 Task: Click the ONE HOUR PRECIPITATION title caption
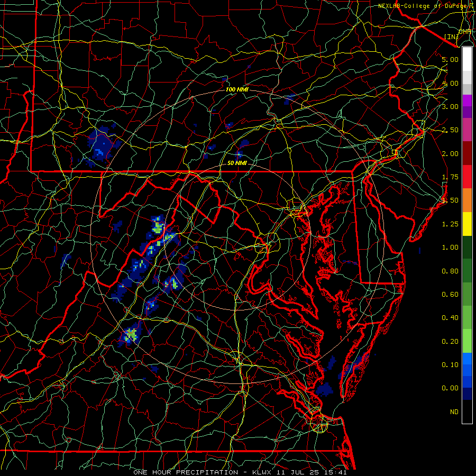[240, 472]
